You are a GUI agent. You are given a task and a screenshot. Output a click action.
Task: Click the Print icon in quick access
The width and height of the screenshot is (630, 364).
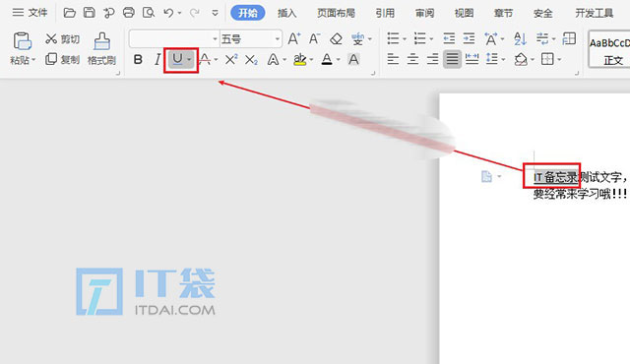coord(129,13)
